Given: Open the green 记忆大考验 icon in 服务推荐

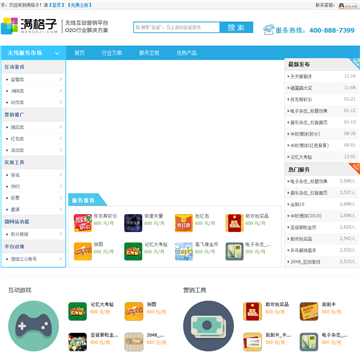Looking at the screenshot, I should click(x=133, y=251).
